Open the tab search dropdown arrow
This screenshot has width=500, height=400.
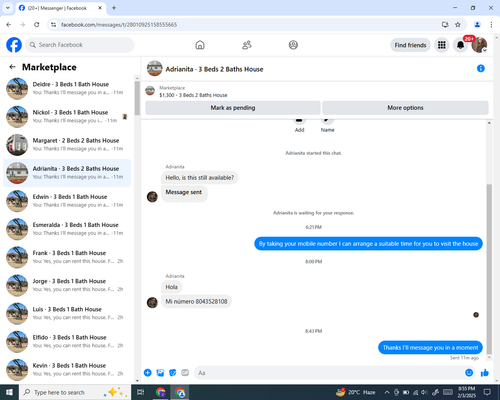point(8,8)
